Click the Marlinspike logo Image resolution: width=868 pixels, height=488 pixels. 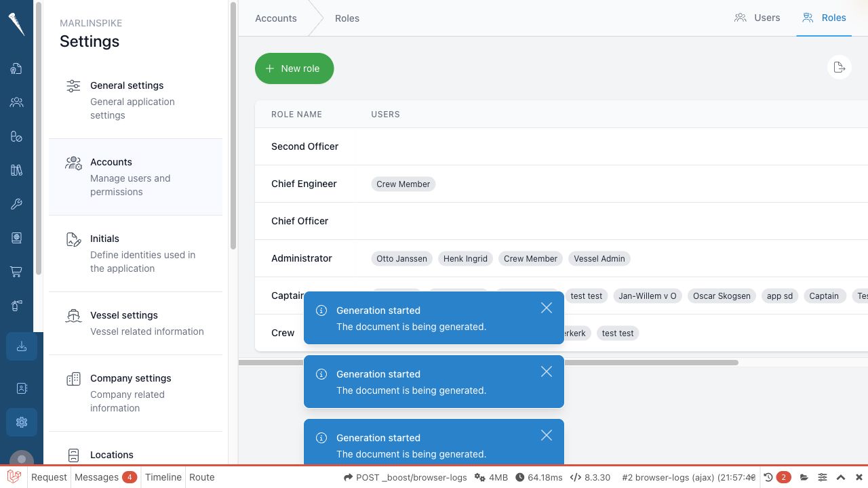tap(17, 24)
